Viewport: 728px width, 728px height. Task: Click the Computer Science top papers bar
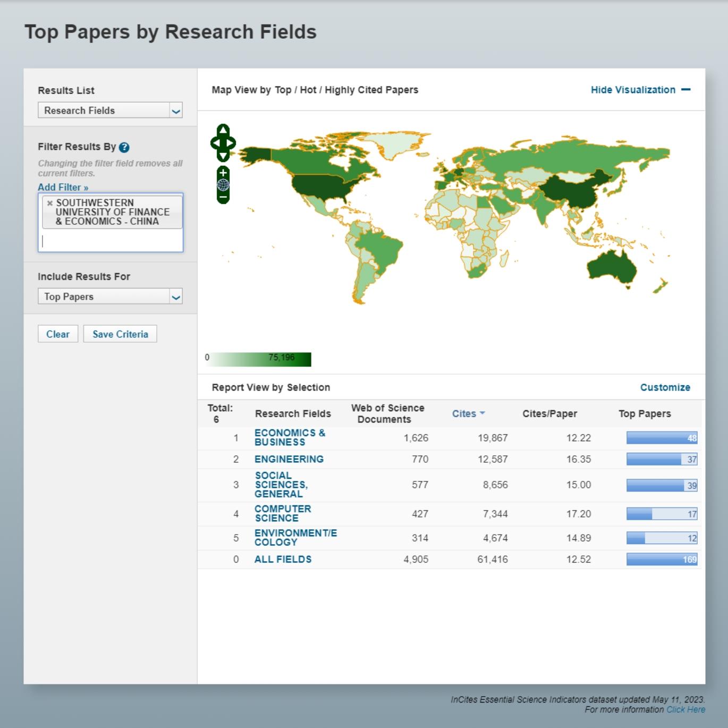click(x=661, y=514)
